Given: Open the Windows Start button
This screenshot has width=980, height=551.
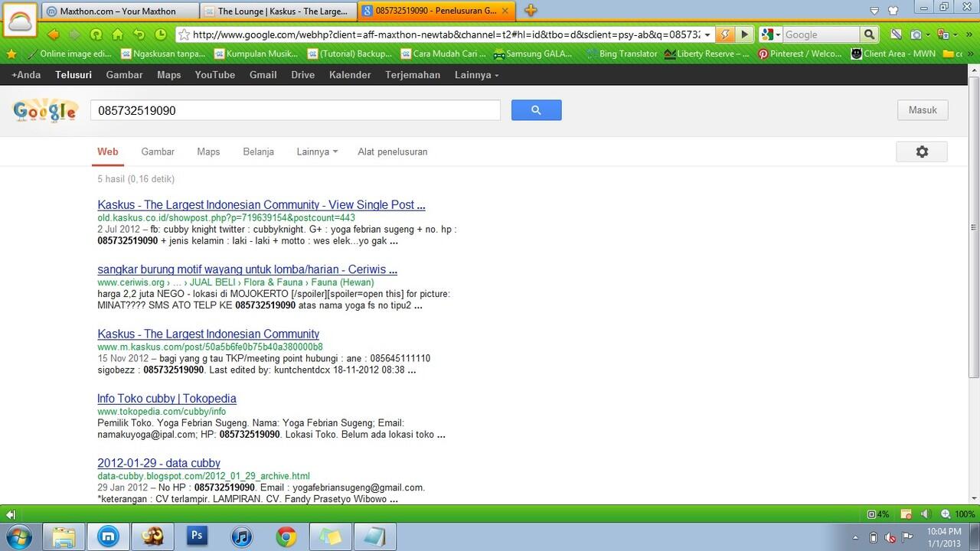Looking at the screenshot, I should [18, 536].
